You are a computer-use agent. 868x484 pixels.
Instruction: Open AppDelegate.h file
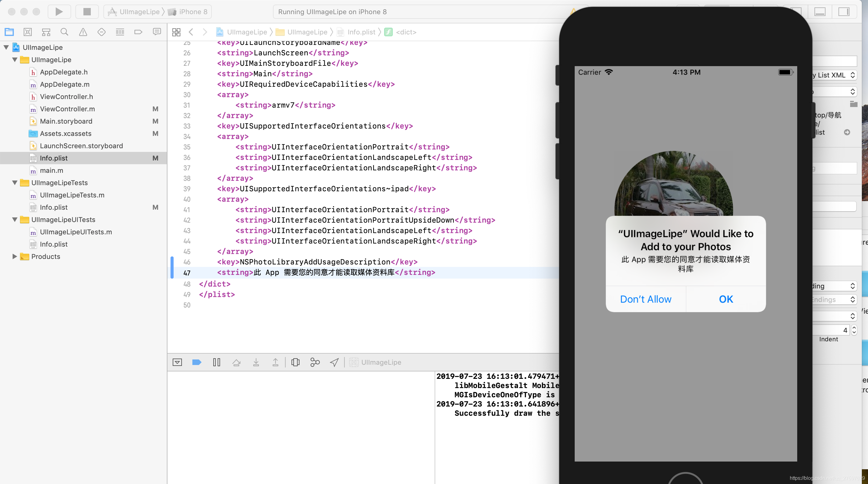point(64,72)
